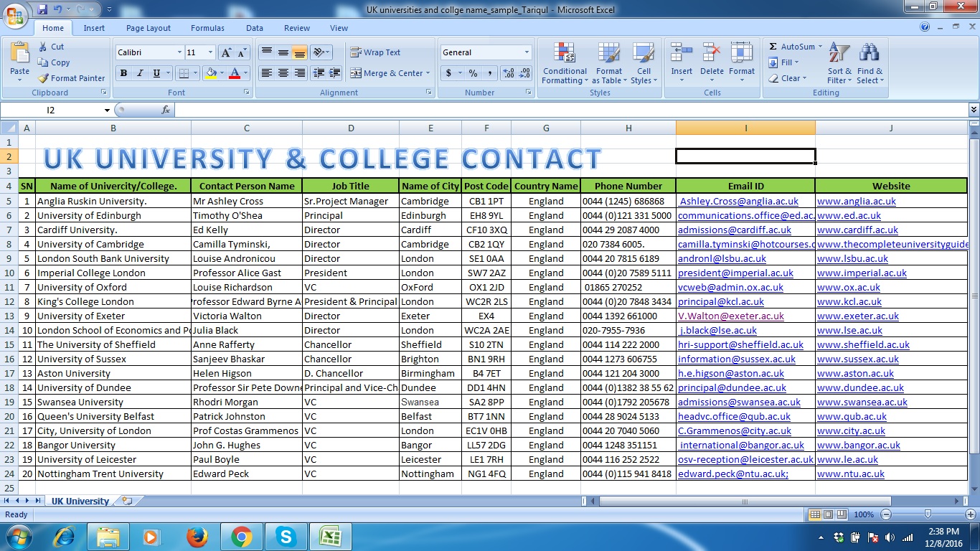Switch to Page Layout view in status bar

point(827,514)
